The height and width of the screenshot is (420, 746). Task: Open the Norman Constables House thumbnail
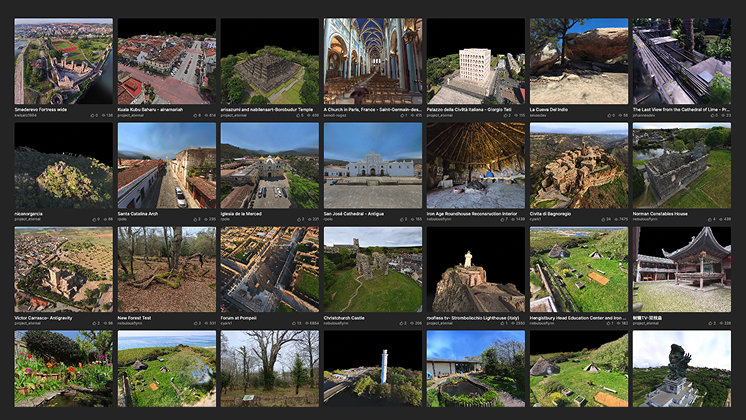682,166
